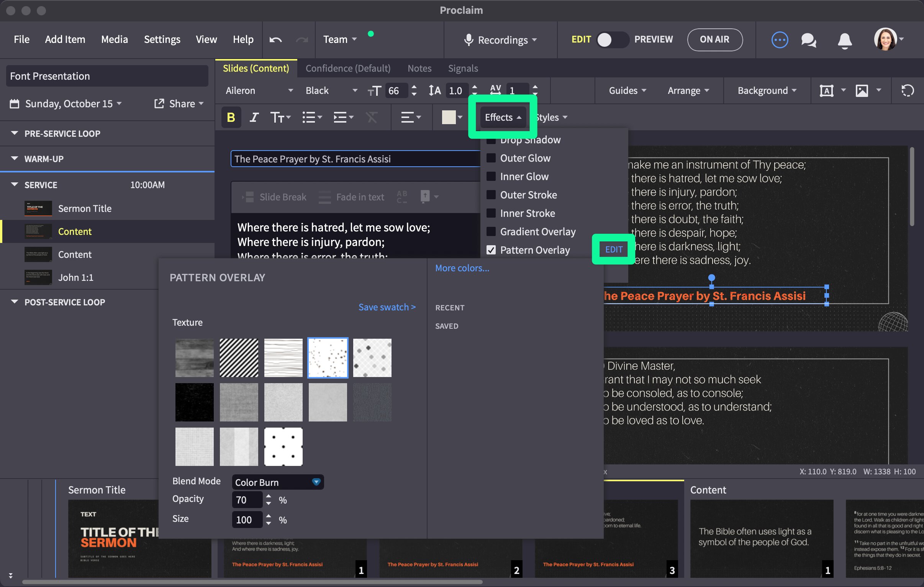Open the Media menu

pyautogui.click(x=114, y=39)
